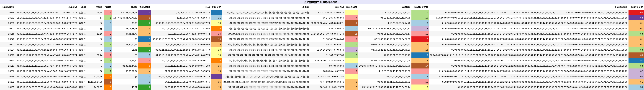Click the '目前温码号数量' column header
644x90 pixels.
click(420, 7)
